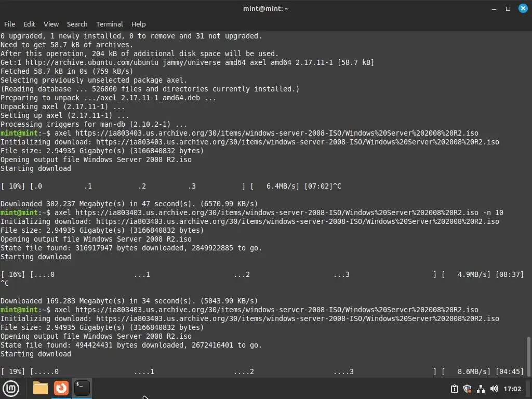This screenshot has width=532, height=399.
Task: Click the '[08:37]' remaining time readout
Action: coord(510,274)
